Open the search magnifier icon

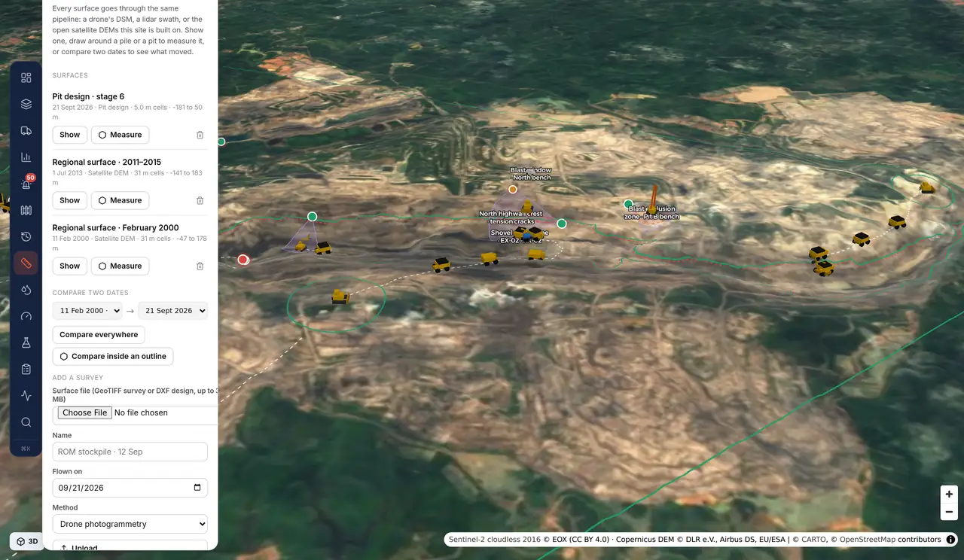pos(26,422)
